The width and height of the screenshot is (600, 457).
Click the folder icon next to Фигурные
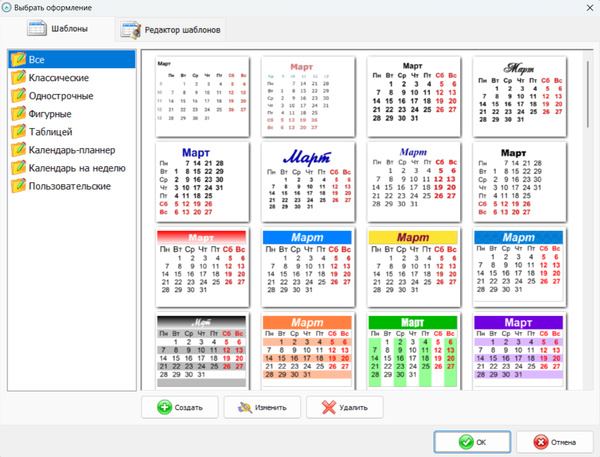tap(18, 113)
